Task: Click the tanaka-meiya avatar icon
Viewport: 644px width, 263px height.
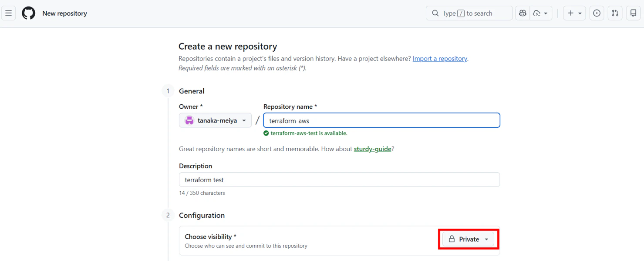Action: point(189,120)
